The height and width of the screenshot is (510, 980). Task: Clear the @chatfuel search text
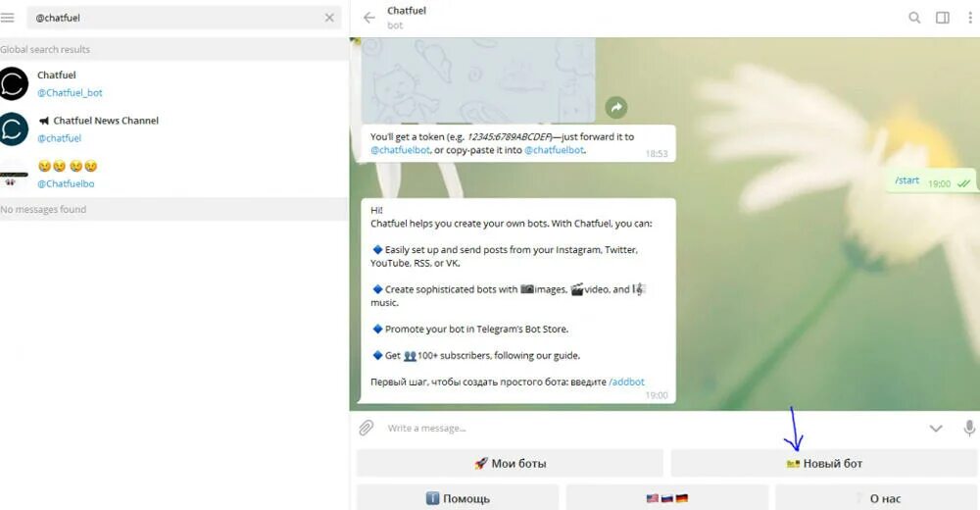pos(329,18)
